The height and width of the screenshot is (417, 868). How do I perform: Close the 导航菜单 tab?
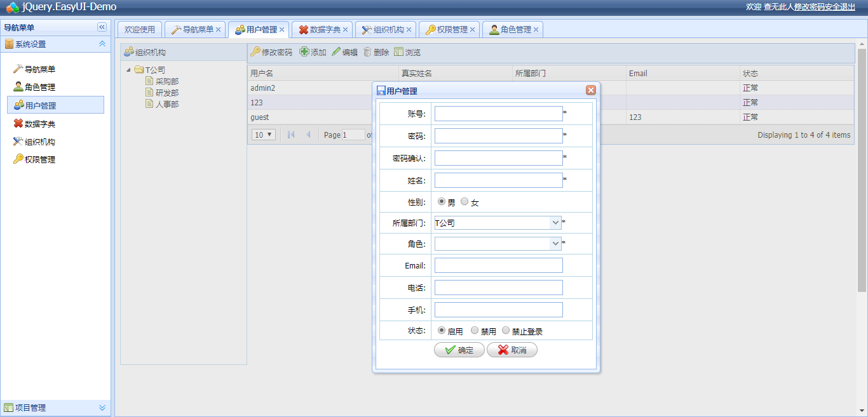click(x=219, y=30)
